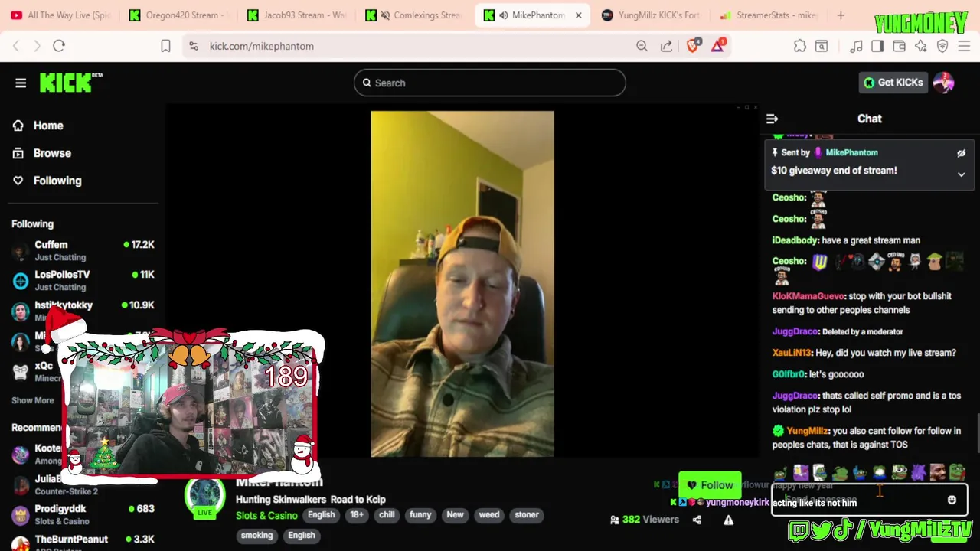This screenshot has width=980, height=551.
Task: Select the chill tag
Action: pyautogui.click(x=387, y=515)
